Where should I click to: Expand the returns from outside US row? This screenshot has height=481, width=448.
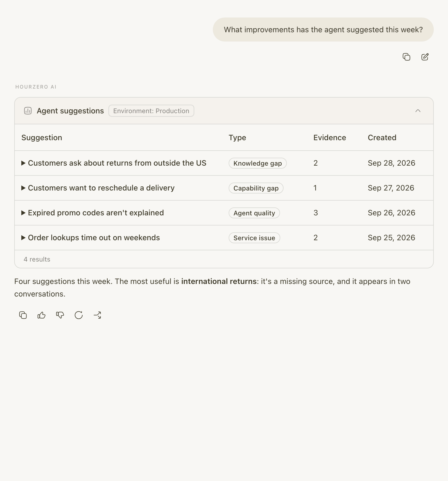click(x=23, y=163)
